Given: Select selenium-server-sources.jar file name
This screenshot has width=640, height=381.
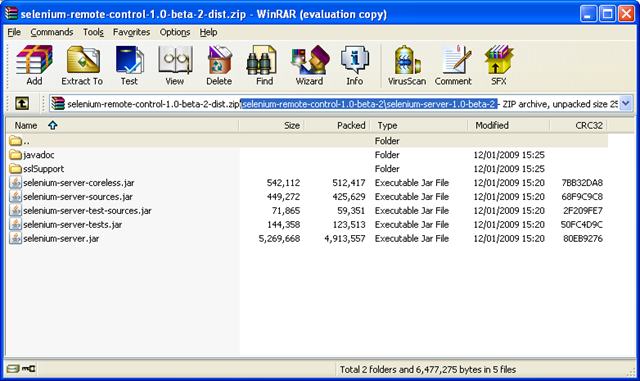Looking at the screenshot, I should click(78, 196).
